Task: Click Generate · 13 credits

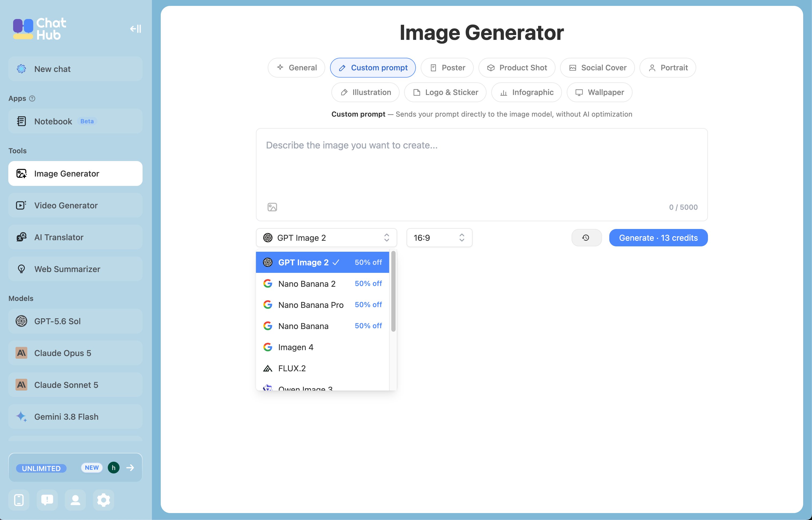Action: 658,238
